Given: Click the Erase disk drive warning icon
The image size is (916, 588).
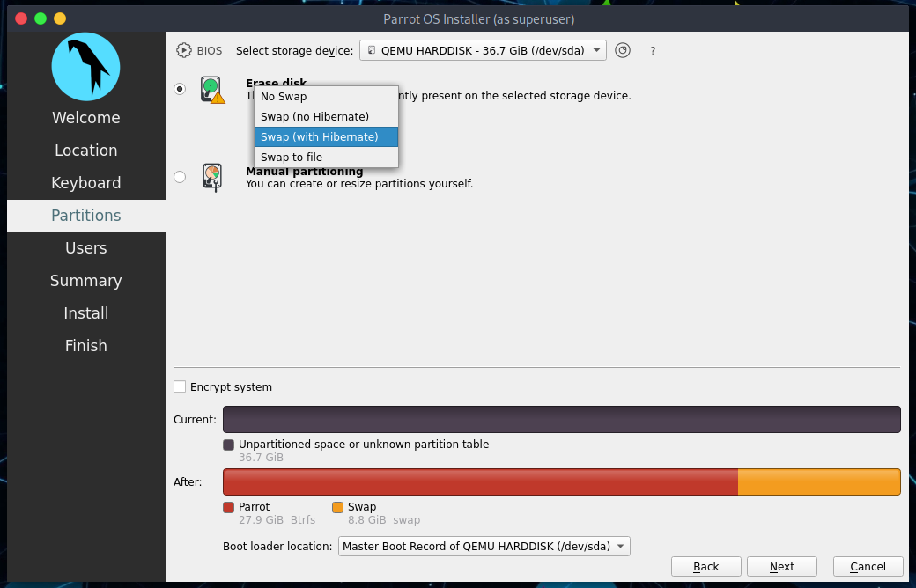Looking at the screenshot, I should tap(212, 89).
